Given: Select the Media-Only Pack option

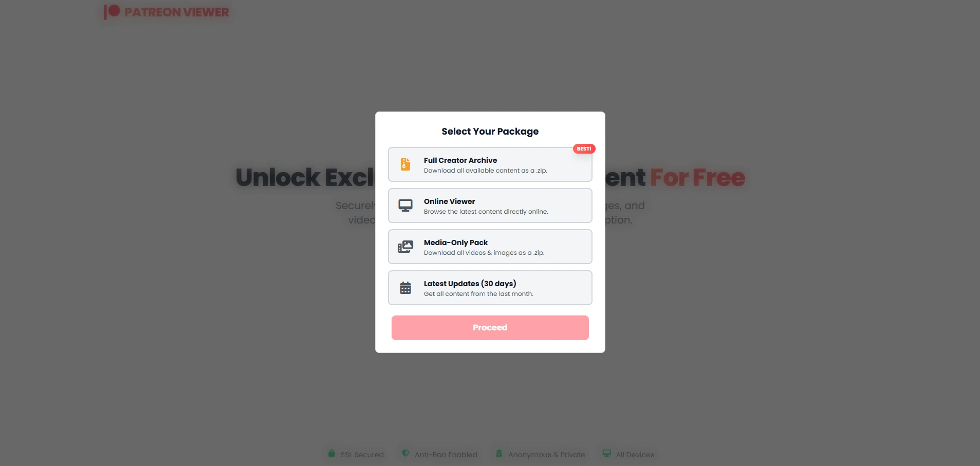Looking at the screenshot, I should click(x=490, y=246).
